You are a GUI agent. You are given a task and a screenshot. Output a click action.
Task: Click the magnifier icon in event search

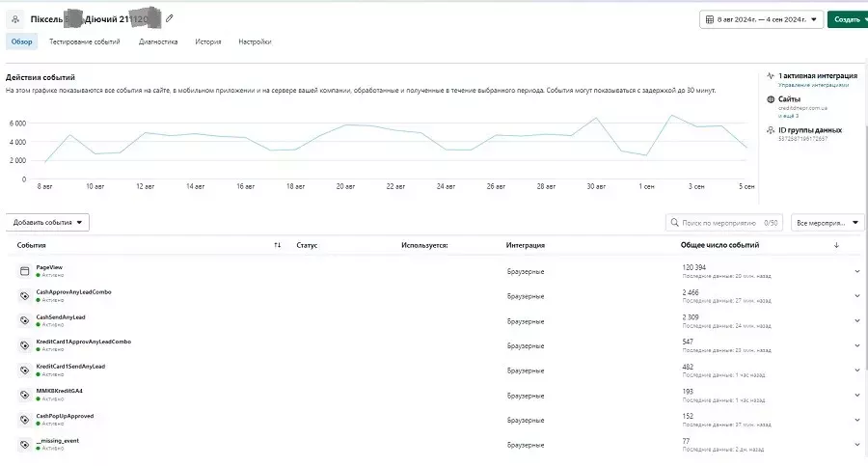674,222
